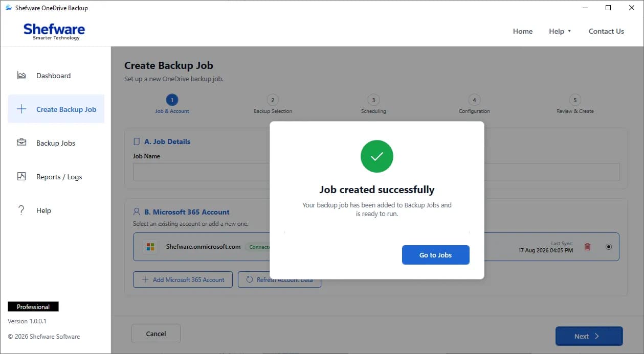Delete the Shefware.onmicrosoft.com account with trash icon
644x354 pixels.
click(x=587, y=247)
